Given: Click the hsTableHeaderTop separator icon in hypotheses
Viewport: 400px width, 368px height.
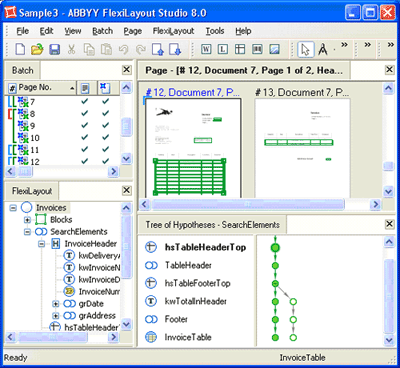Looking at the screenshot, I should click(151, 247).
